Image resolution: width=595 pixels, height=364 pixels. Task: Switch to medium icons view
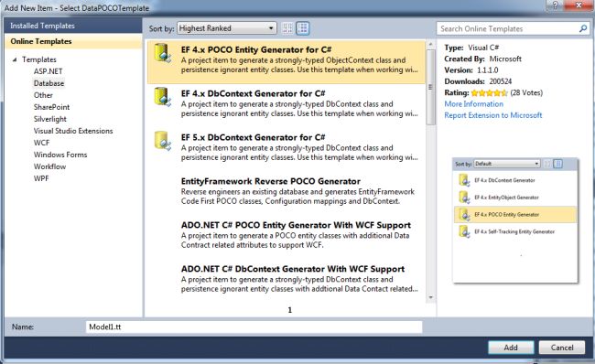tap(303, 28)
